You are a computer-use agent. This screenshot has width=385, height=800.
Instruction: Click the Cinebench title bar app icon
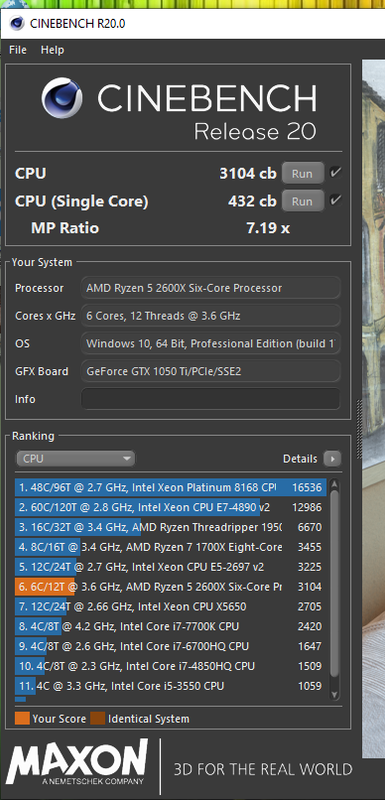coord(16,23)
